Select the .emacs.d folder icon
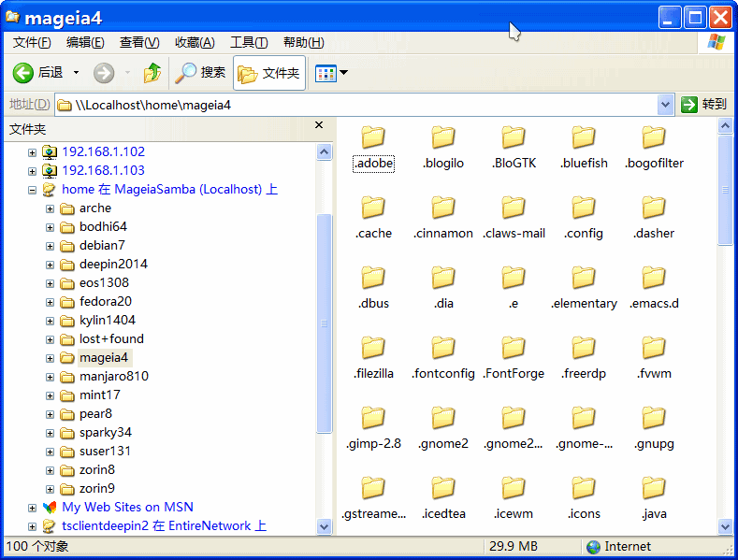This screenshot has height=560, width=738. [x=654, y=277]
